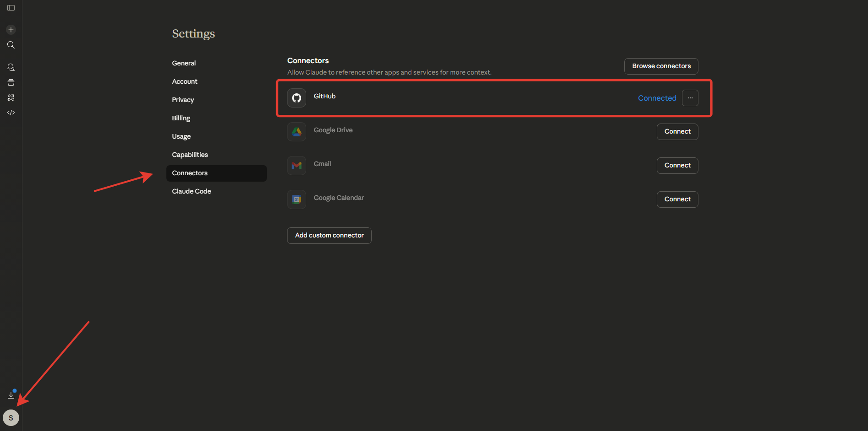Click the download app icon
The width and height of the screenshot is (868, 431).
pyautogui.click(x=11, y=395)
